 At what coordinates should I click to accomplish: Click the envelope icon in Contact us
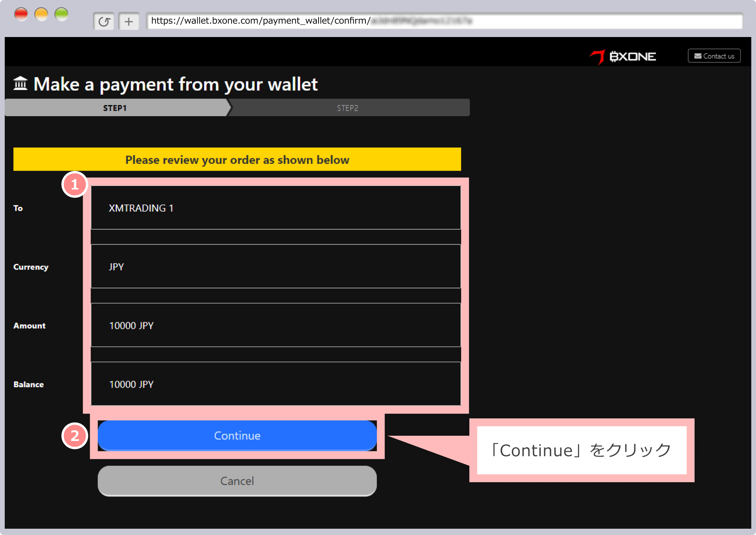pyautogui.click(x=698, y=56)
